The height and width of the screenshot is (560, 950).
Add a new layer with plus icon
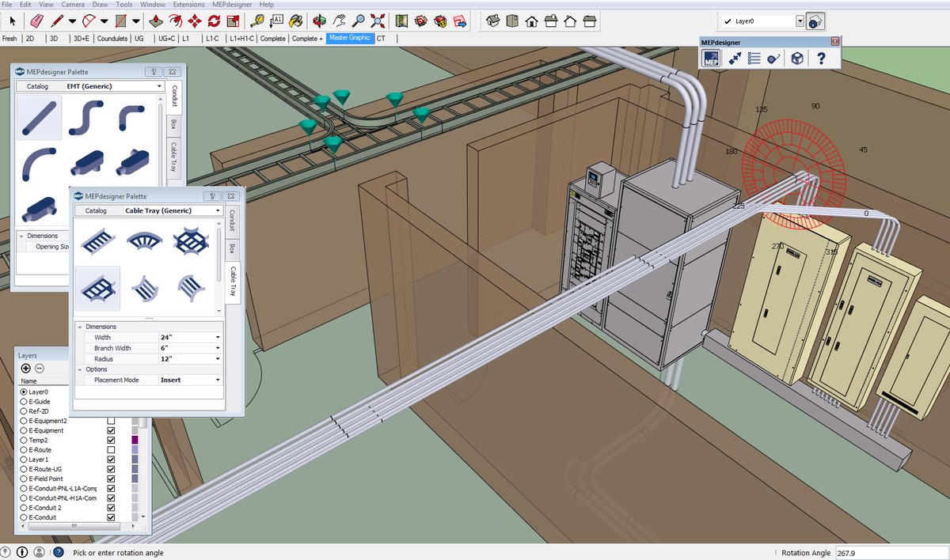pos(25,368)
